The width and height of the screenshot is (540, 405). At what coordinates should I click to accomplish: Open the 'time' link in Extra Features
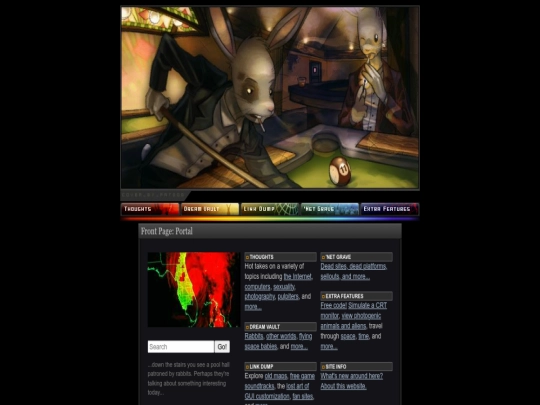363,336
